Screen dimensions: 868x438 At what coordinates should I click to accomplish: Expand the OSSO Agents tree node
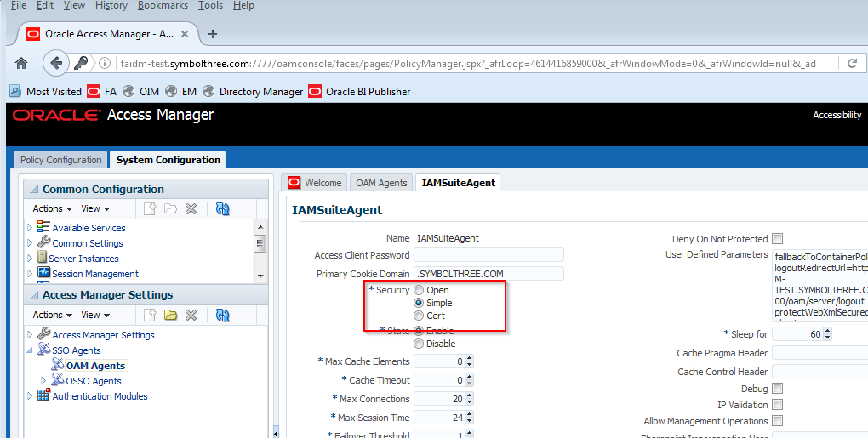pos(44,381)
